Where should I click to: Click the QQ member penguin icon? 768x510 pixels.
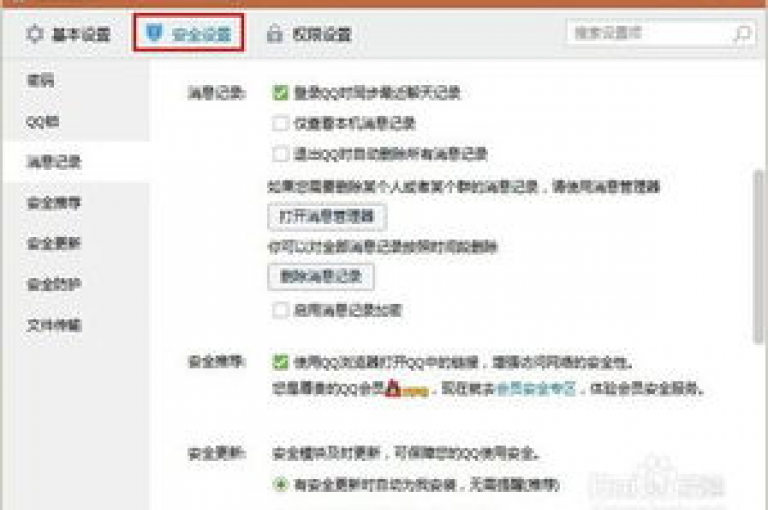(393, 389)
